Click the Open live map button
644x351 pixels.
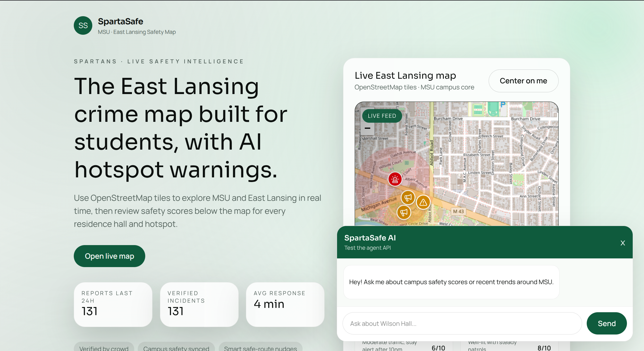coord(109,256)
